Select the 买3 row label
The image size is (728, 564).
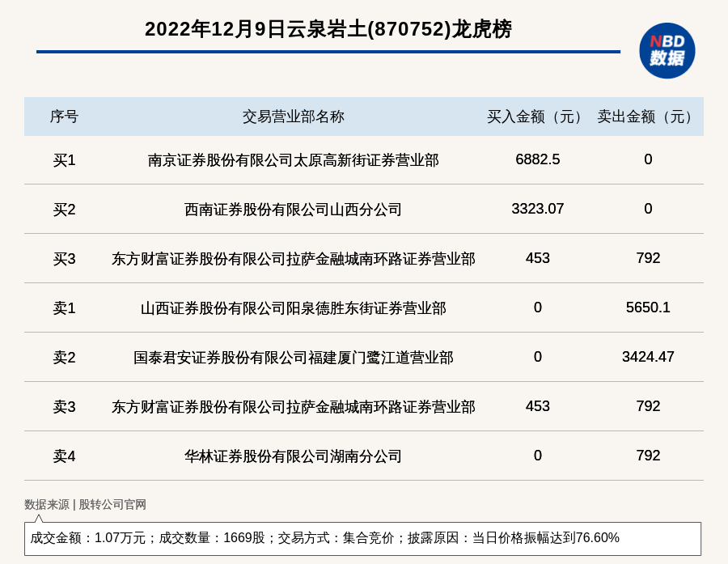click(x=64, y=259)
